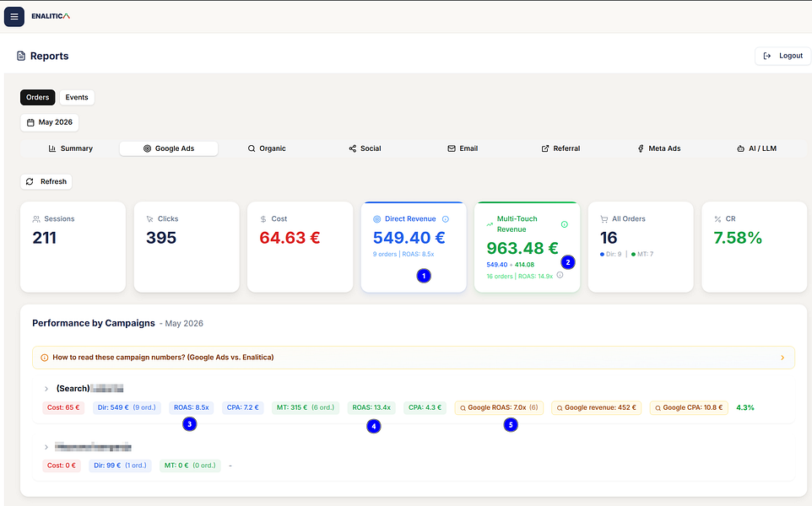Click the info icon beside ROAS: 14.9x
Screen dimensions: 812x506
(560, 275)
